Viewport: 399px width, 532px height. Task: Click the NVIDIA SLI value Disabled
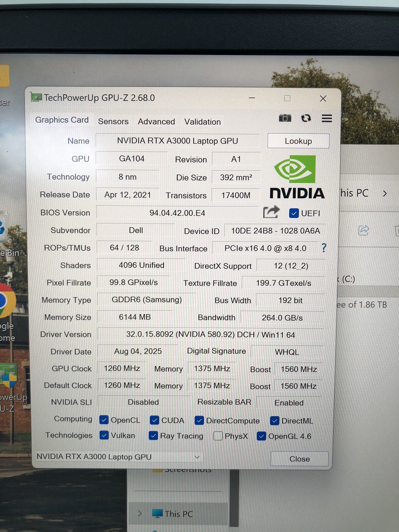[143, 402]
